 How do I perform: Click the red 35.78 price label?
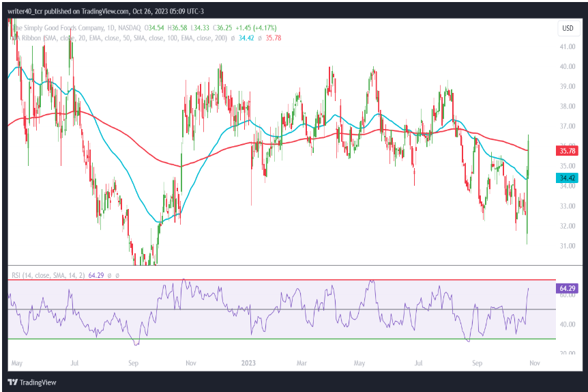[x=567, y=151]
